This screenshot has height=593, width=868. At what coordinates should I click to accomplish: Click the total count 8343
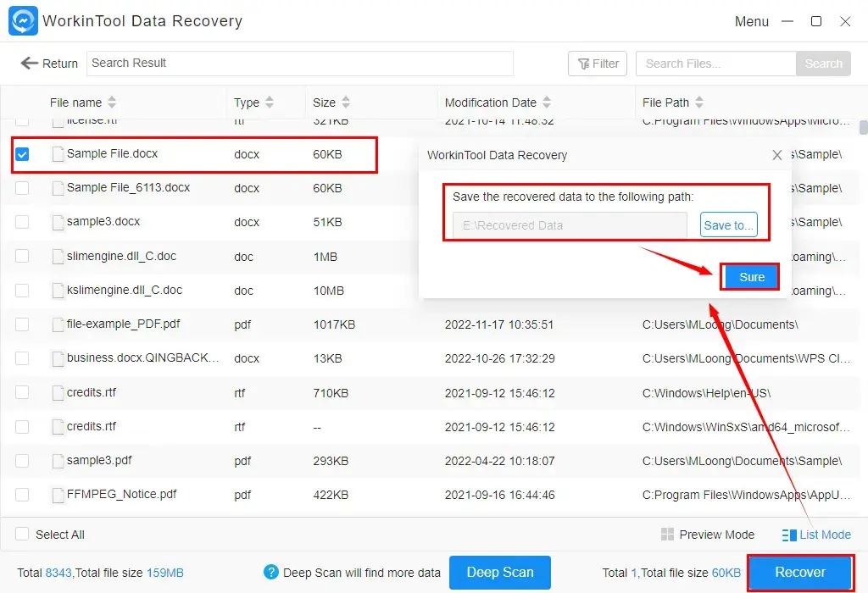click(58, 573)
